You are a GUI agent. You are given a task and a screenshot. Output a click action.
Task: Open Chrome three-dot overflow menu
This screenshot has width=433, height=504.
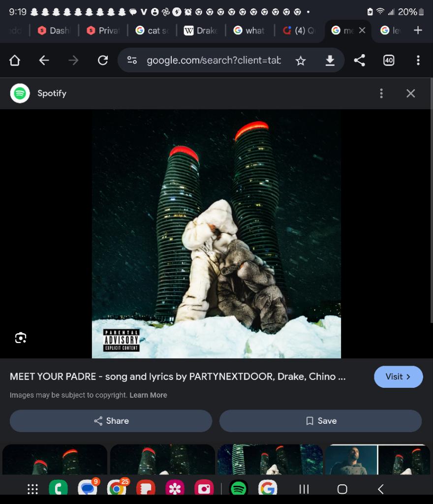tap(418, 60)
